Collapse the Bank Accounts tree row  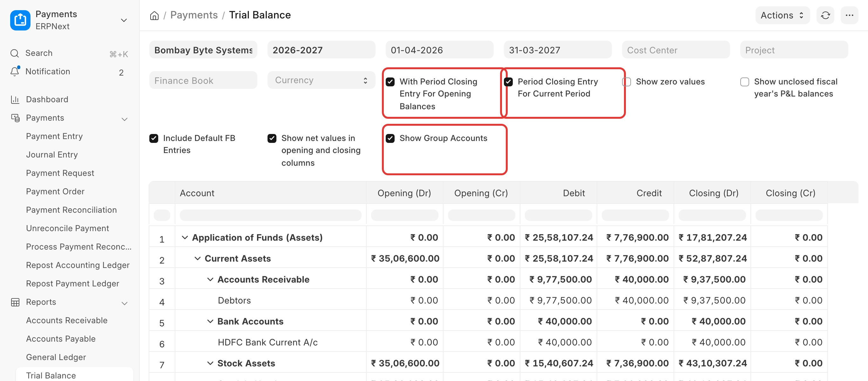point(210,321)
